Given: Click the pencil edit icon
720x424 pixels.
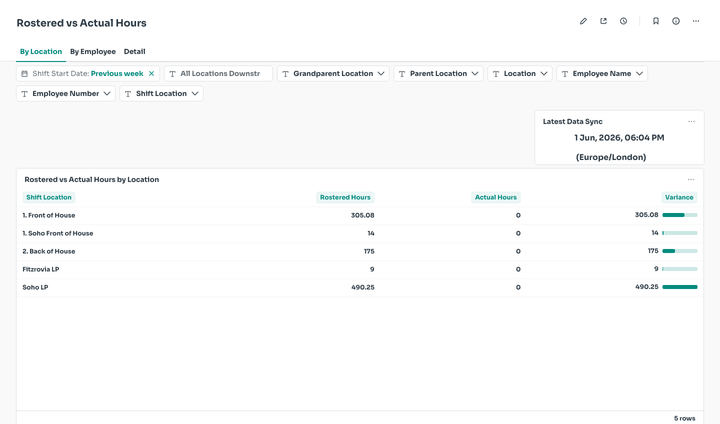Looking at the screenshot, I should click(x=583, y=21).
